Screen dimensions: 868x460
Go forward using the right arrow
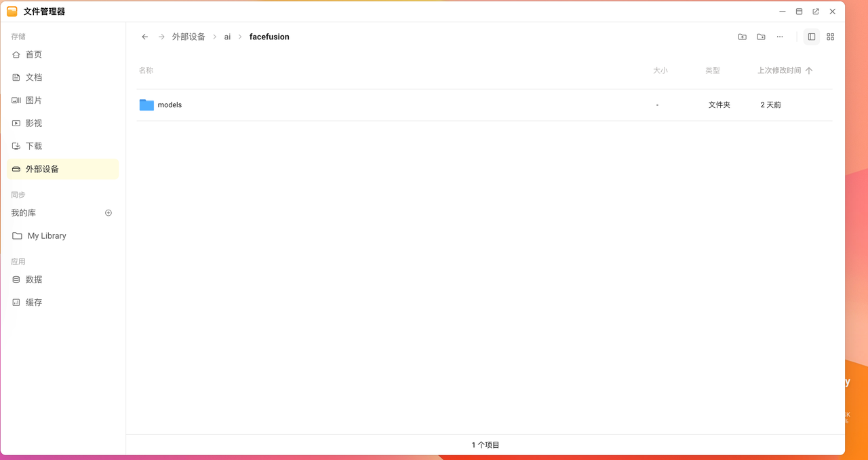point(161,37)
